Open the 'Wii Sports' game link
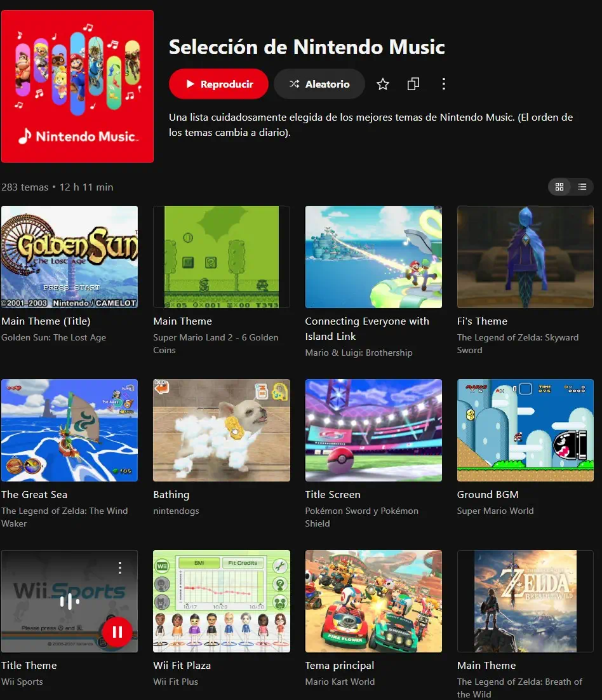The width and height of the screenshot is (602, 700). (22, 682)
